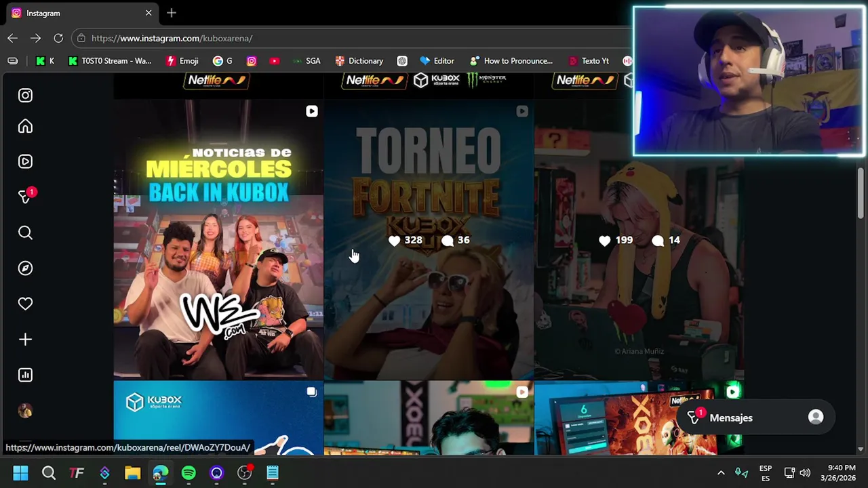Open the K bookmark
The height and width of the screenshot is (488, 868).
[x=45, y=61]
